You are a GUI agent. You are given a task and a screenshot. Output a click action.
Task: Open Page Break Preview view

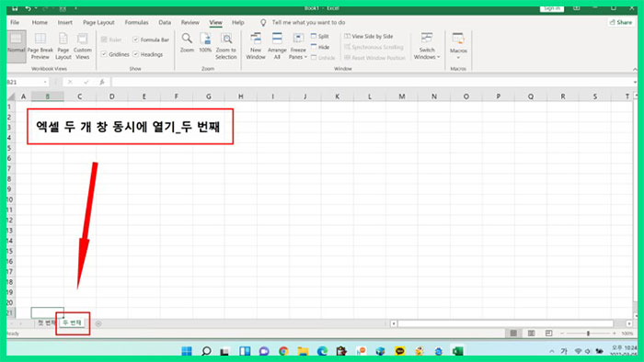pos(40,46)
